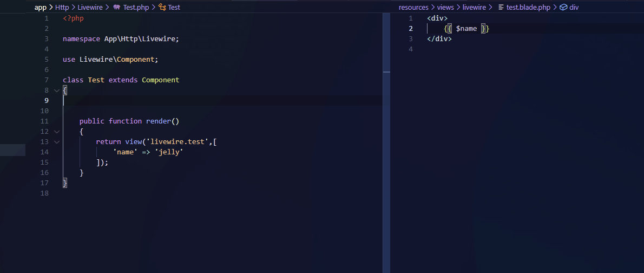Click 'namespace' keyword on line 3
644x273 pixels.
pyautogui.click(x=81, y=39)
